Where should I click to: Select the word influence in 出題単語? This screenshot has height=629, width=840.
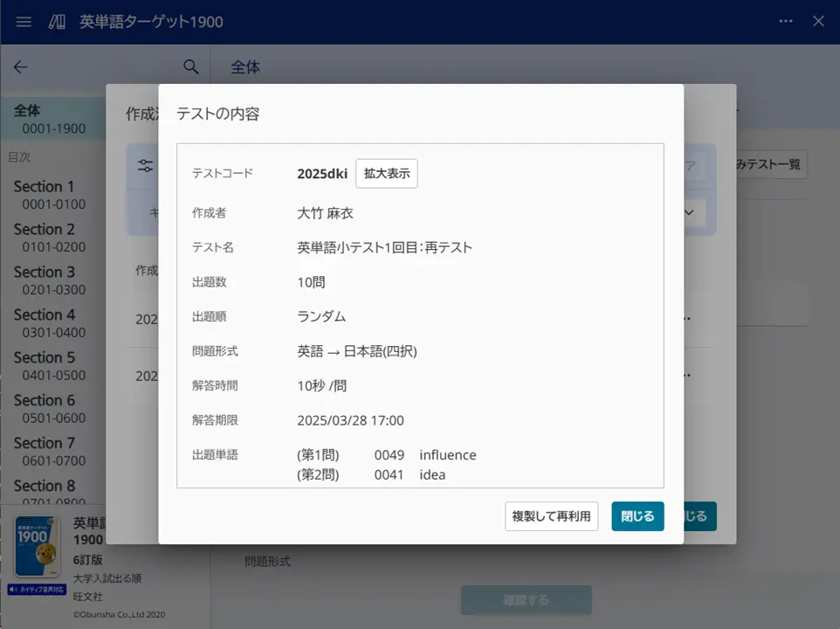[x=447, y=454]
